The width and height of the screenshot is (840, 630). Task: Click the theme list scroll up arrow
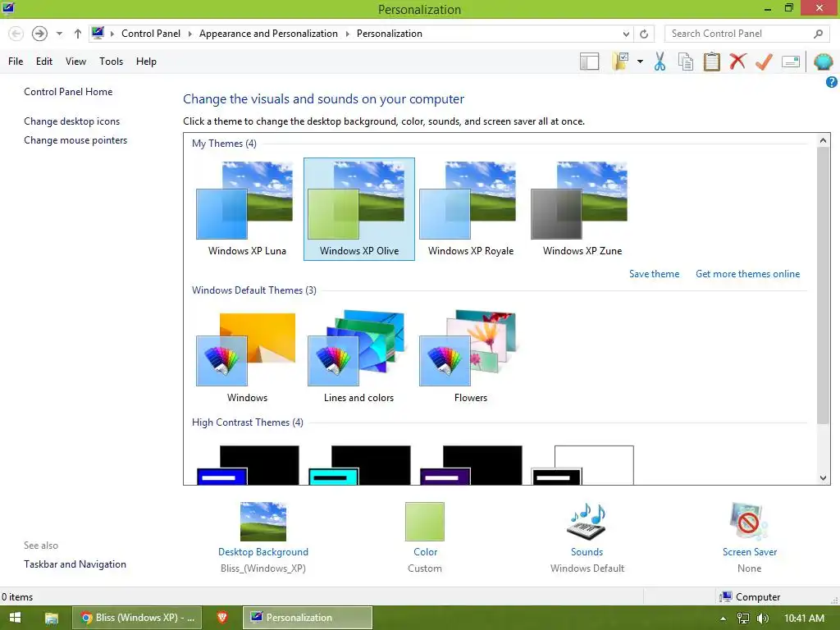click(823, 140)
